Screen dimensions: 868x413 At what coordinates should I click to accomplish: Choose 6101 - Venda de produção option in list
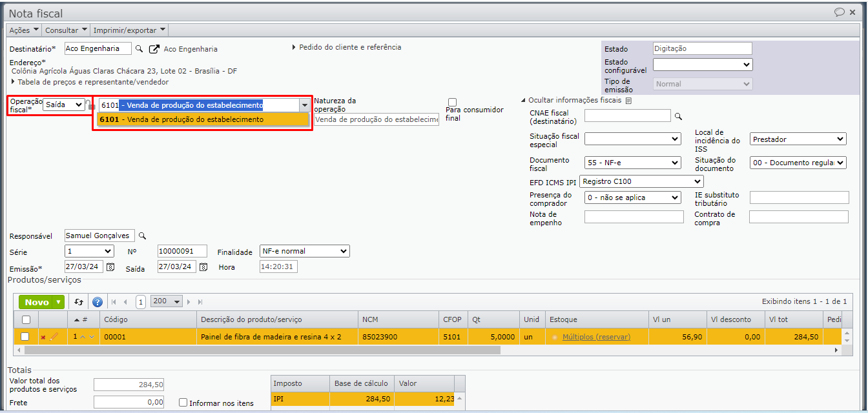[x=203, y=119]
